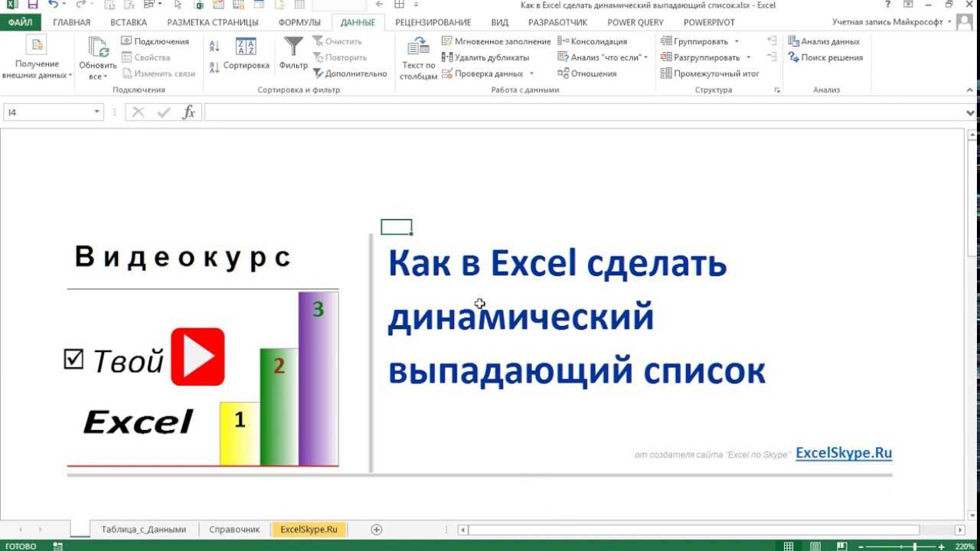Click the Консолидация icon
Image resolution: width=980 pixels, height=551 pixels.
click(x=563, y=41)
